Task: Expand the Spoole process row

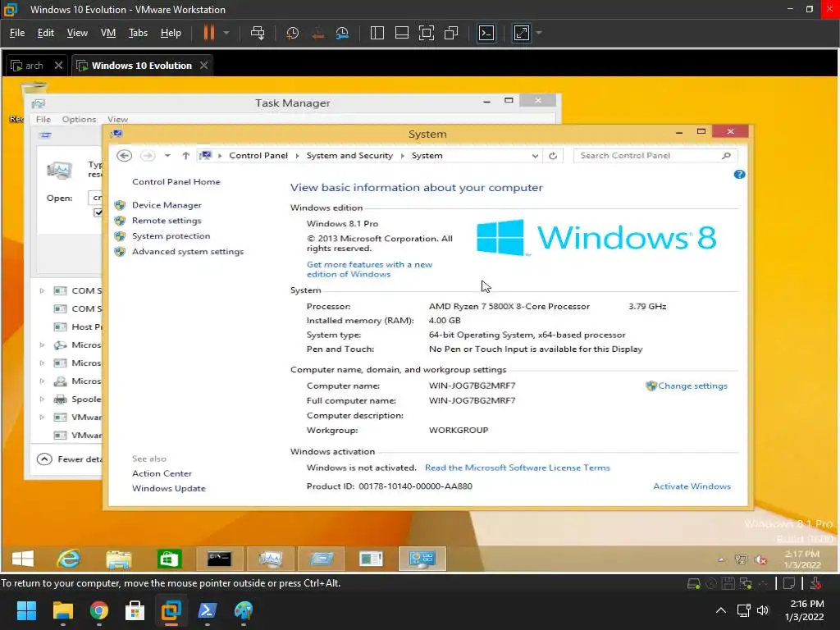Action: click(x=42, y=399)
